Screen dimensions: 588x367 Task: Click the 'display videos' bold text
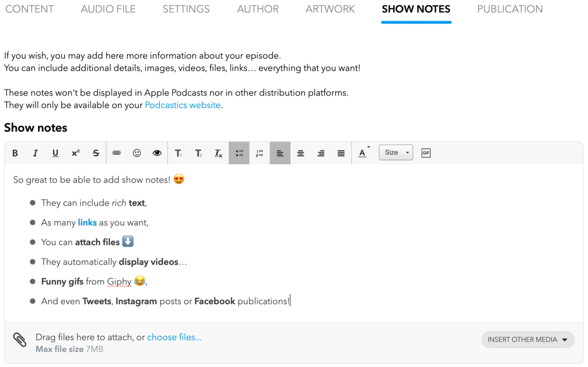pos(149,262)
